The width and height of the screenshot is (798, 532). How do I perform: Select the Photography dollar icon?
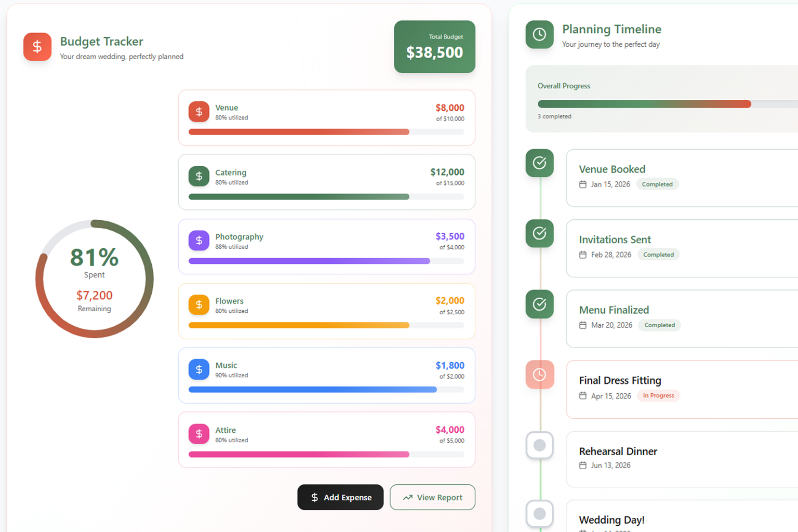[x=198, y=241]
